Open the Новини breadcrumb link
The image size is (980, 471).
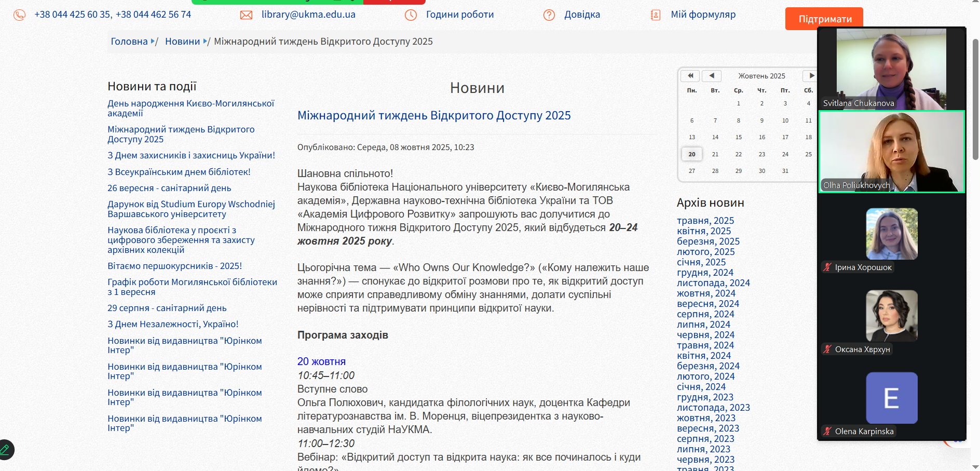point(182,42)
